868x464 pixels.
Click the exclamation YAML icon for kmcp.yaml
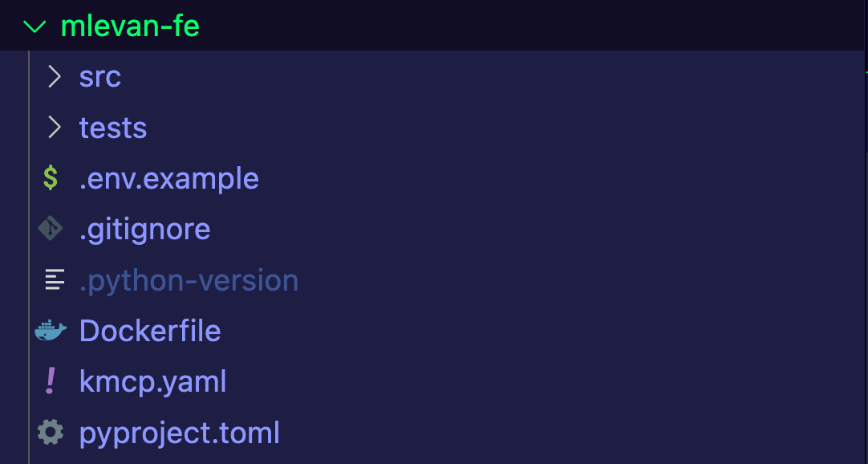point(51,381)
